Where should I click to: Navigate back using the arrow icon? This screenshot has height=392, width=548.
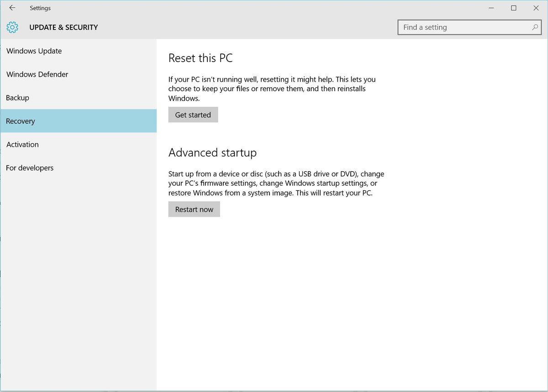coord(12,8)
